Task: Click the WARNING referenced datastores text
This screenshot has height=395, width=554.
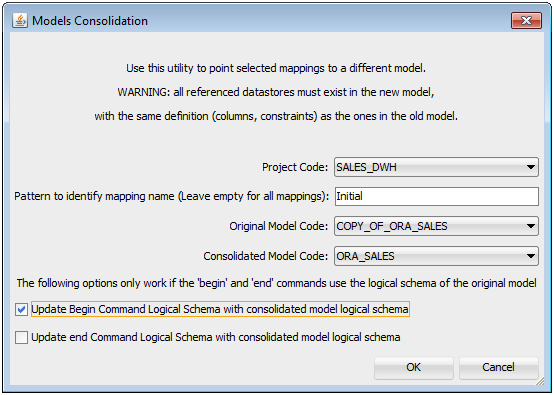Action: point(276,92)
